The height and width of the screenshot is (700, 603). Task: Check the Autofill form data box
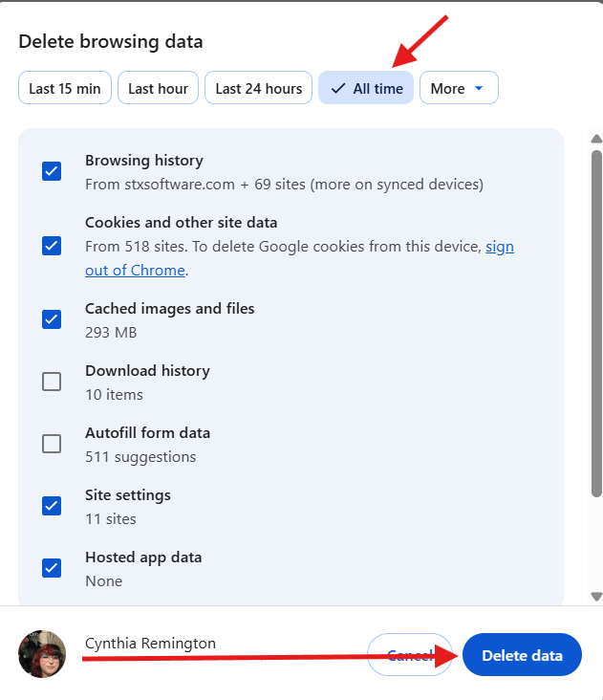coord(52,444)
